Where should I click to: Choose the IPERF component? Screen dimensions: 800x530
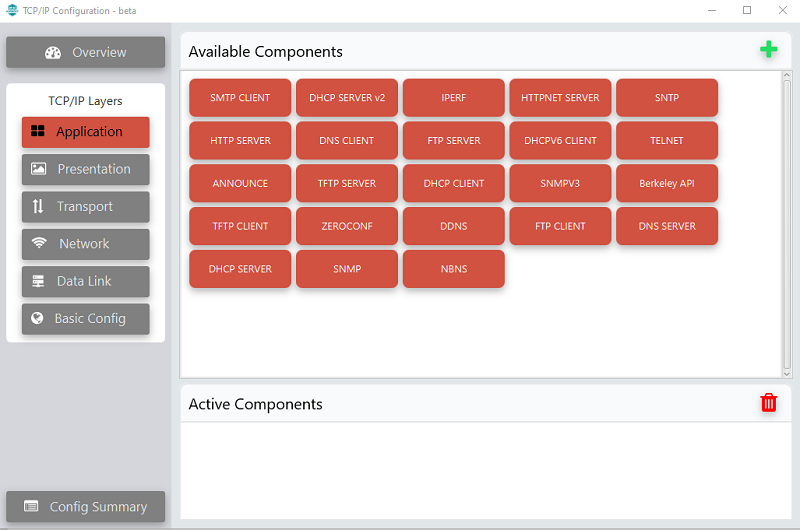click(454, 98)
